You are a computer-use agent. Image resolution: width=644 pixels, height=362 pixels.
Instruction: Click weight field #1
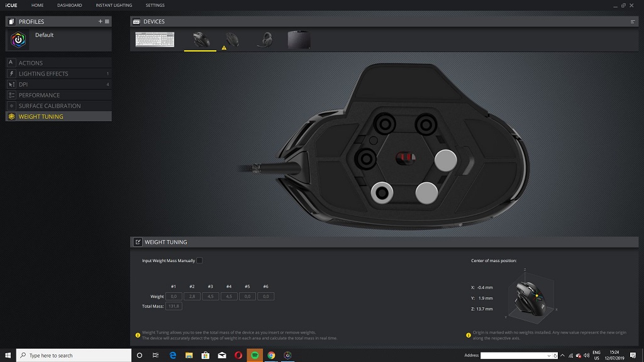click(x=174, y=297)
